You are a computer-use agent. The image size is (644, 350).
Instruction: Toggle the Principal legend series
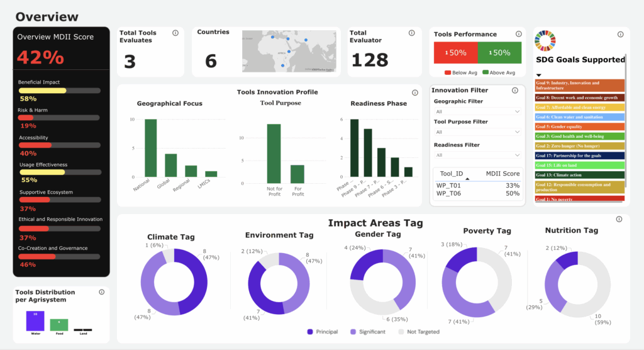point(323,332)
